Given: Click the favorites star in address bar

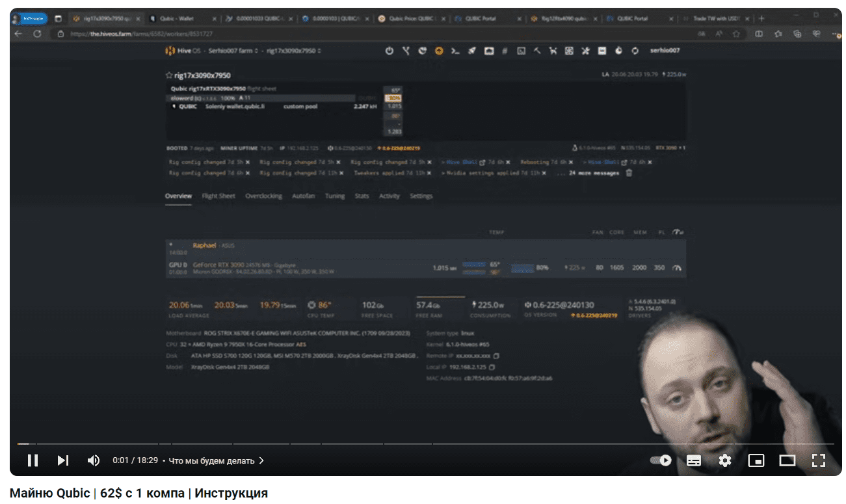Looking at the screenshot, I should click(736, 34).
